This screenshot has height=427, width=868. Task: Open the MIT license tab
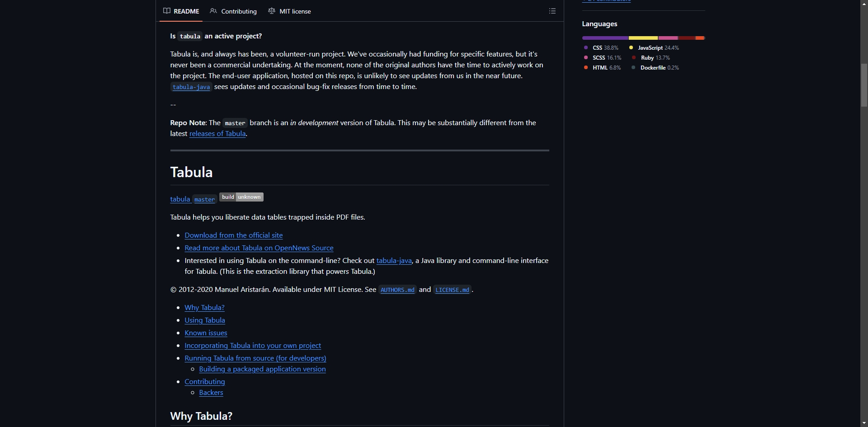coord(289,11)
